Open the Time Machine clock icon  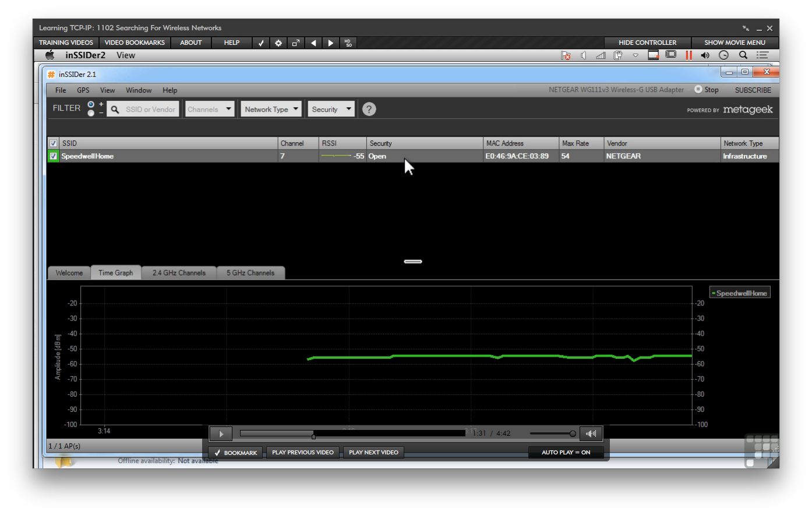(x=723, y=55)
